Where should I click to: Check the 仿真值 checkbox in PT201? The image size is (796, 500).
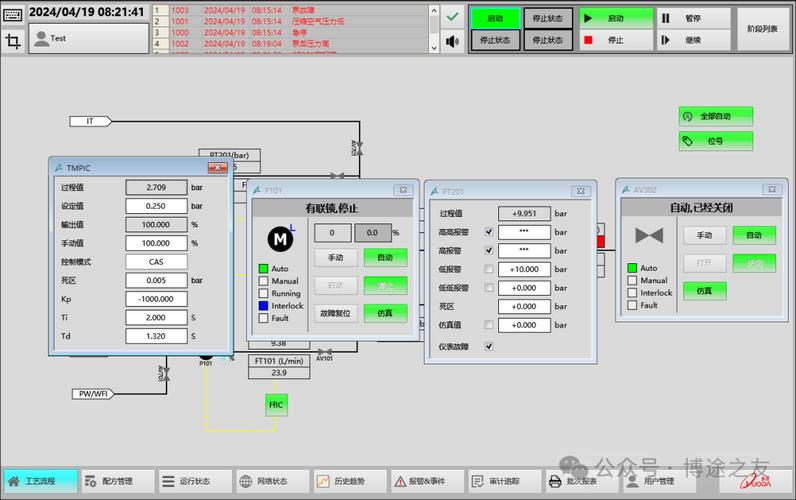pos(489,325)
